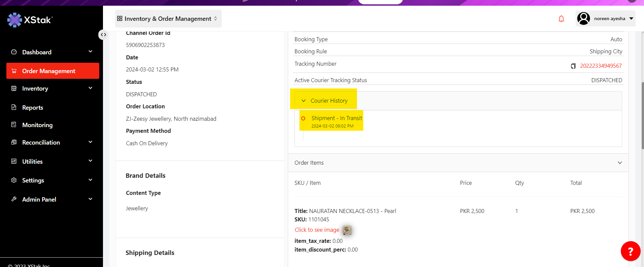Copy the tracking number using copy icon

point(573,66)
